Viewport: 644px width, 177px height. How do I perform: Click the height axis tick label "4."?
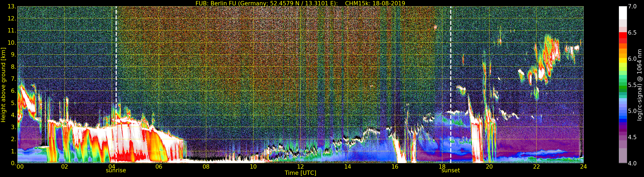pyautogui.click(x=14, y=115)
